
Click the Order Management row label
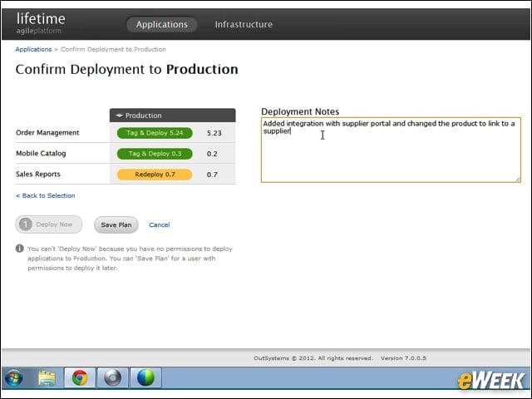(x=47, y=133)
